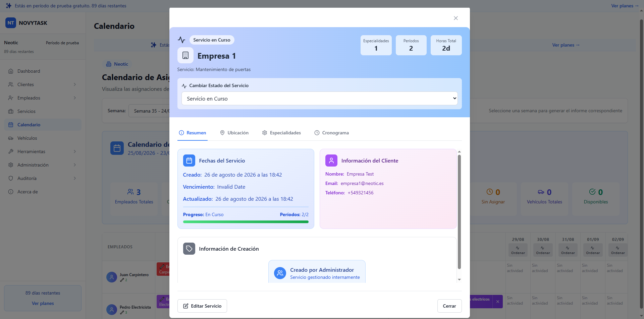The image size is (644, 319).
Task: Click the Neotic company badge
Action: (117, 64)
